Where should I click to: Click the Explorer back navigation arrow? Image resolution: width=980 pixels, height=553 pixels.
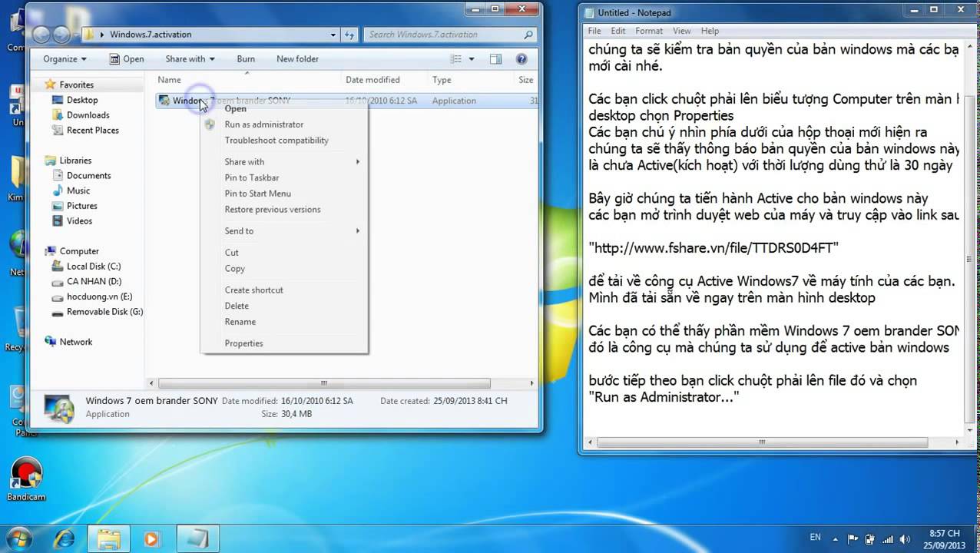[41, 35]
